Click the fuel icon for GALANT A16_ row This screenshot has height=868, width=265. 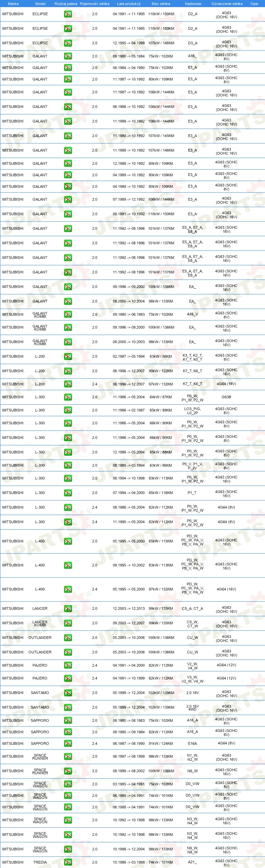click(x=68, y=56)
